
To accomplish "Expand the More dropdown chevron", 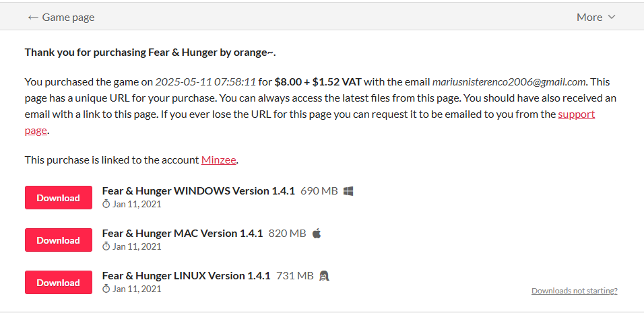I will 612,18.
